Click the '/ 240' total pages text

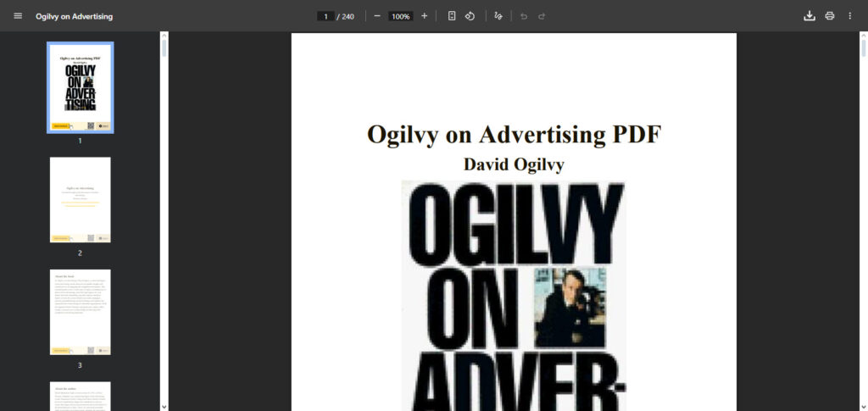(x=346, y=17)
